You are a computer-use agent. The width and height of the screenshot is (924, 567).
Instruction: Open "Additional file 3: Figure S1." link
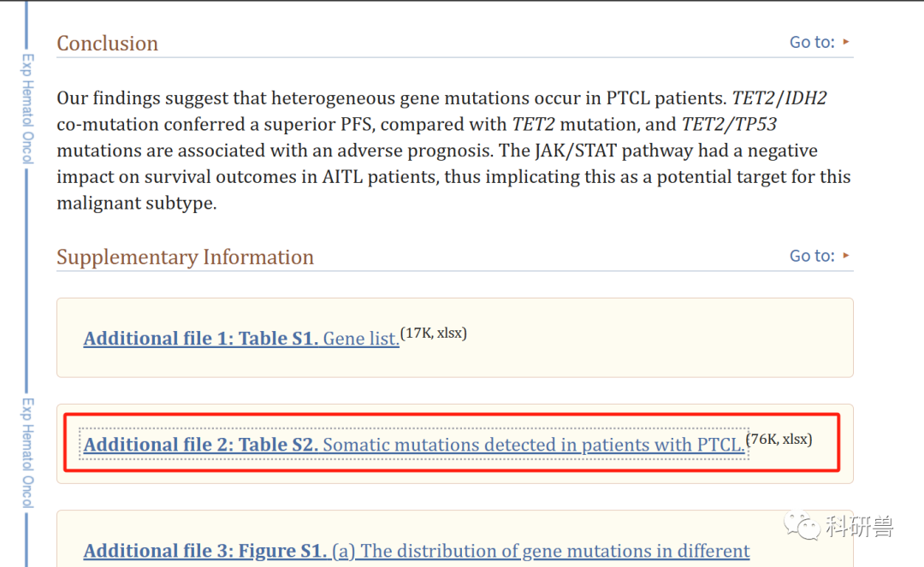click(205, 551)
